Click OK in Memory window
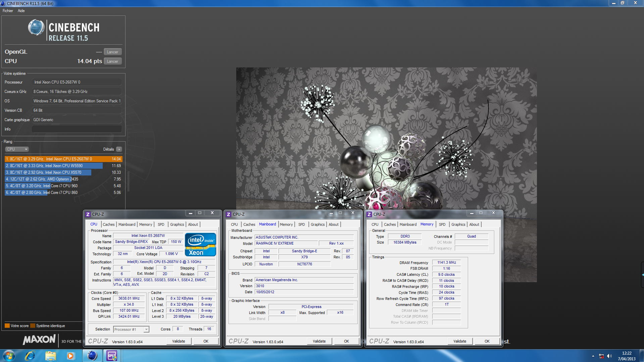 (487, 341)
